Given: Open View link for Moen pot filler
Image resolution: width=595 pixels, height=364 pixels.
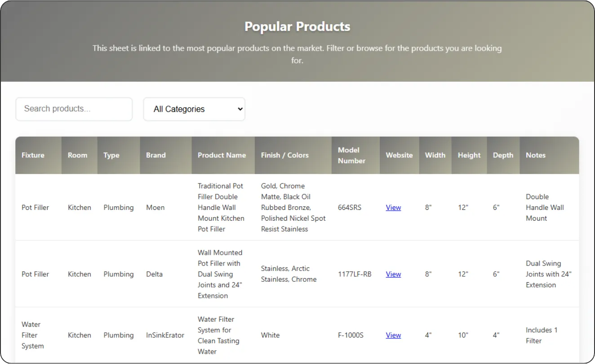Looking at the screenshot, I should (393, 208).
